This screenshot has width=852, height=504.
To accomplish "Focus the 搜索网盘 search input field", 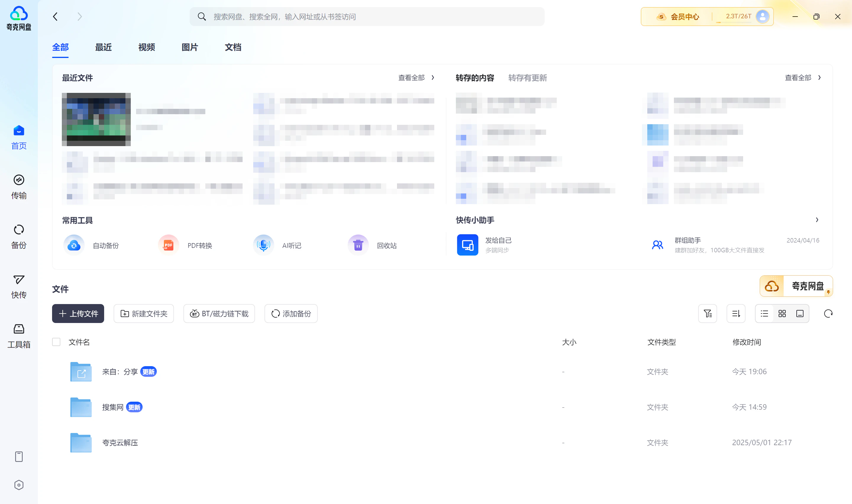I will (x=367, y=17).
